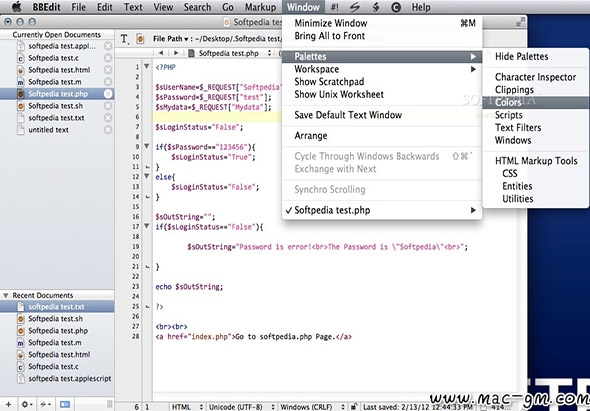Image resolution: width=590 pixels, height=411 pixels.
Task: Fold the if block at line 17
Action: (x=147, y=226)
